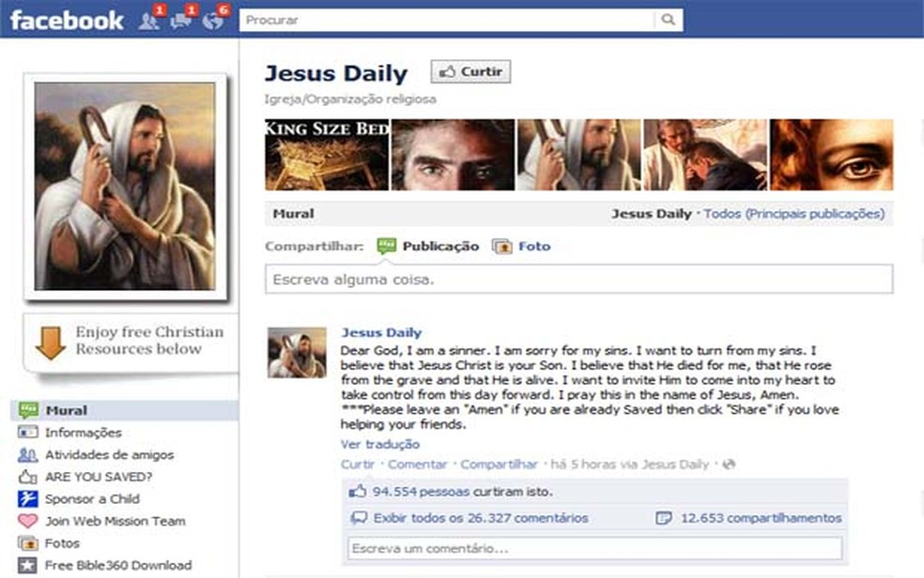Viewport: 924px width, 578px height.
Task: Click the Publicação speech bubble icon
Action: pyautogui.click(x=387, y=246)
